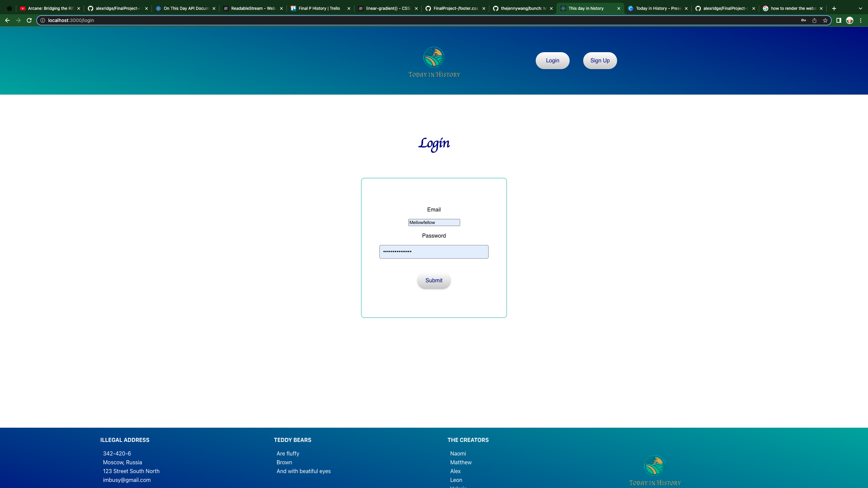
Task: Close the Arcane YouTube tab
Action: point(79,8)
